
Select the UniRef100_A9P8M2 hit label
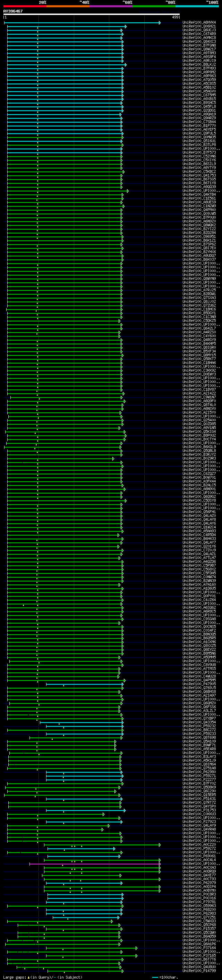point(199,72)
